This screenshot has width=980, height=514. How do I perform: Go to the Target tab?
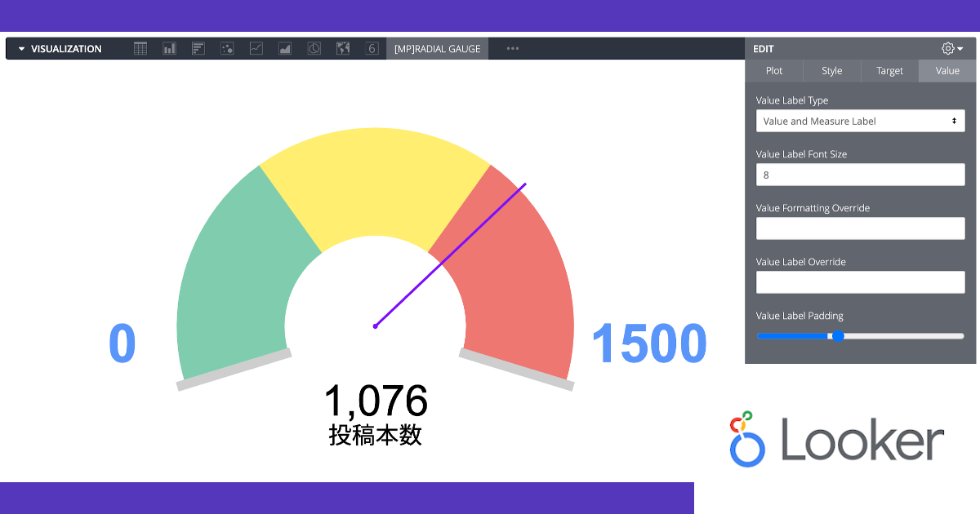[889, 71]
